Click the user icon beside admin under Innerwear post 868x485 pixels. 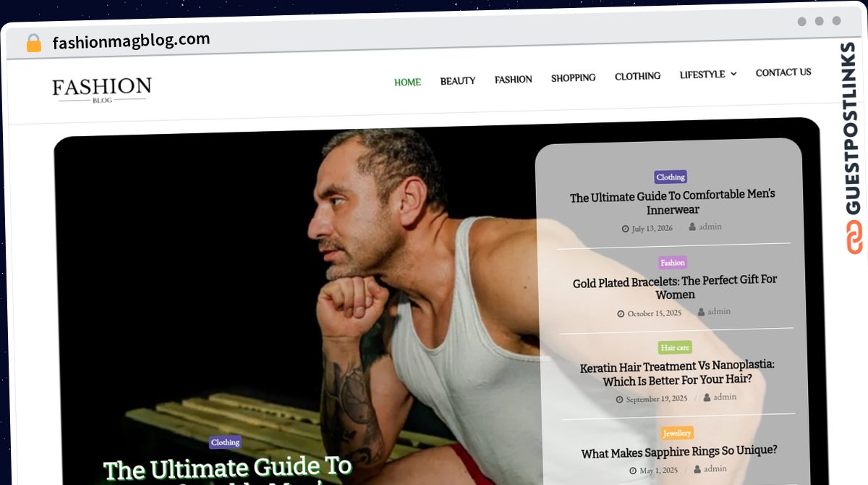coord(692,227)
